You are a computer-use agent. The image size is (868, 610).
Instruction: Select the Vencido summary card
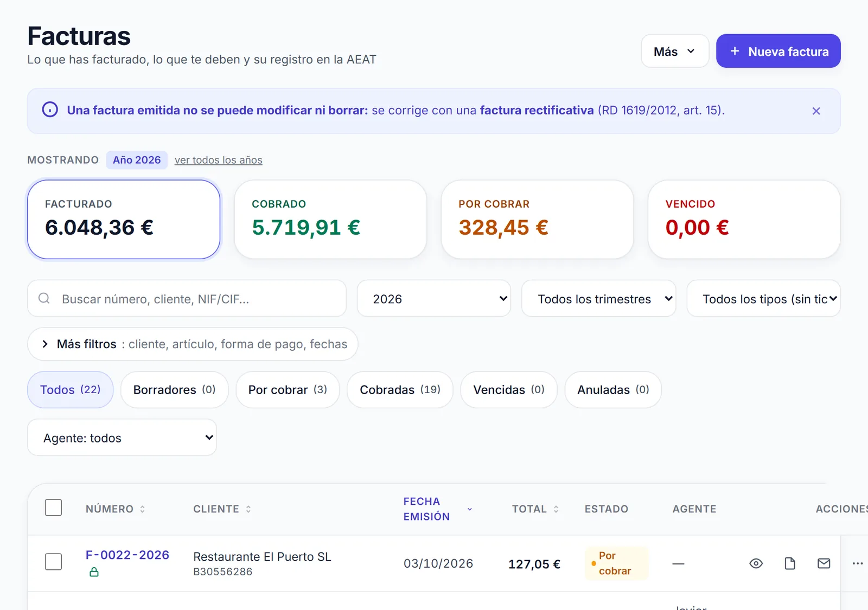click(744, 219)
